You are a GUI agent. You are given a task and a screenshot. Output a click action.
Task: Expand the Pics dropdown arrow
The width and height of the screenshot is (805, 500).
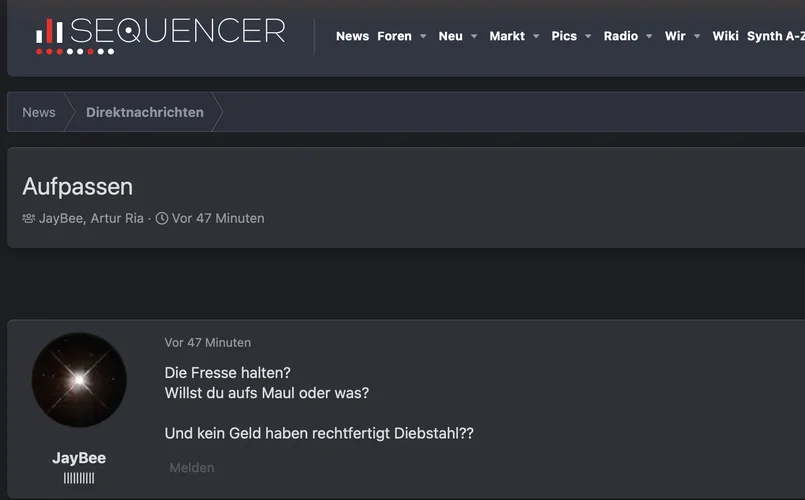coord(588,36)
